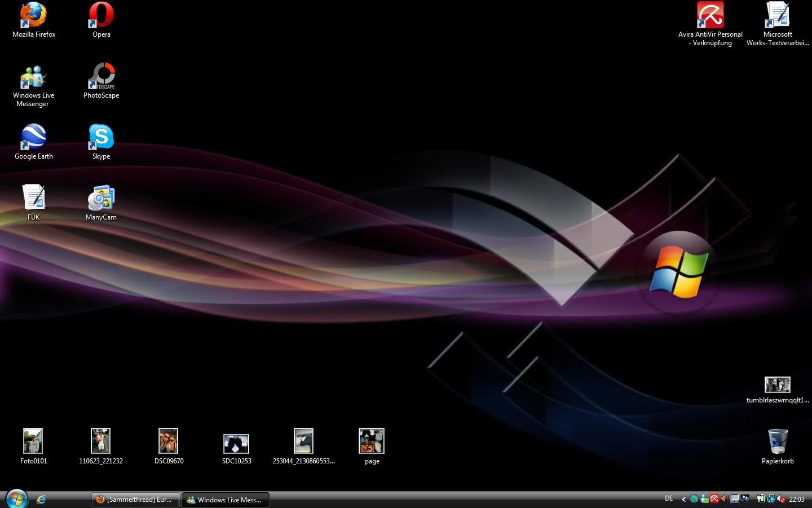Open the DE language bar selector
Viewport: 812px width, 508px height.
(669, 499)
